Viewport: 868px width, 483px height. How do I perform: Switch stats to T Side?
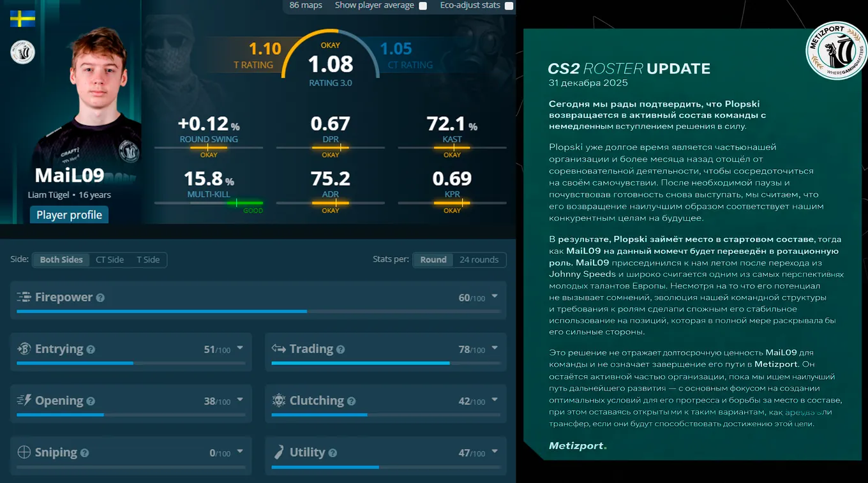[148, 260]
